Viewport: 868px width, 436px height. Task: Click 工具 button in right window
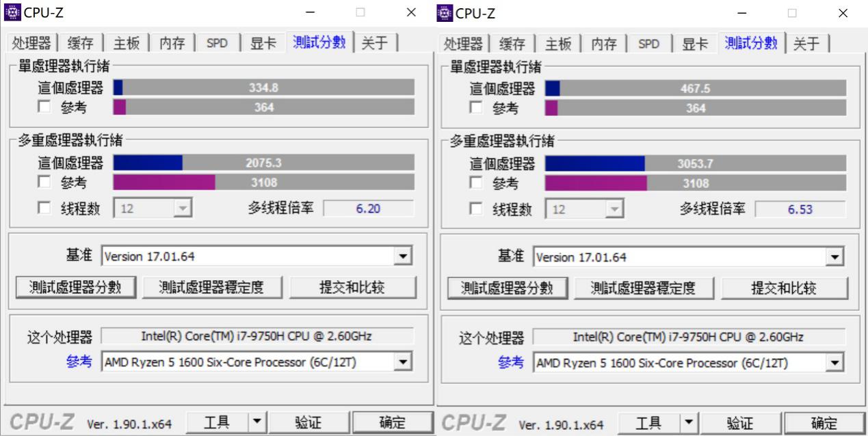650,423
